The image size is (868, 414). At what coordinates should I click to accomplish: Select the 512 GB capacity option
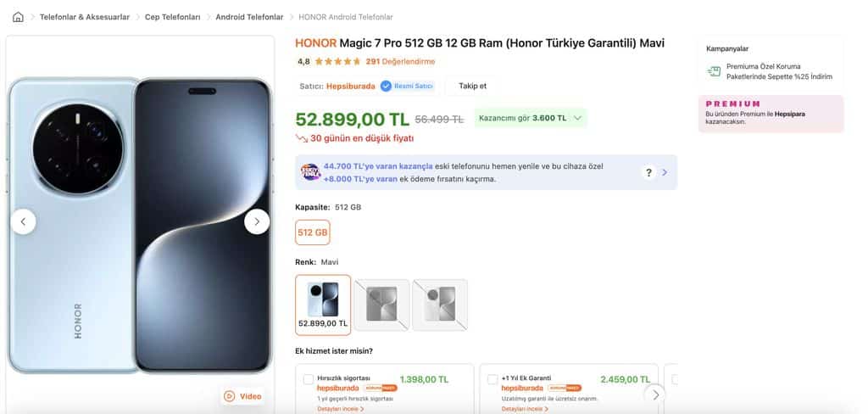click(x=313, y=232)
